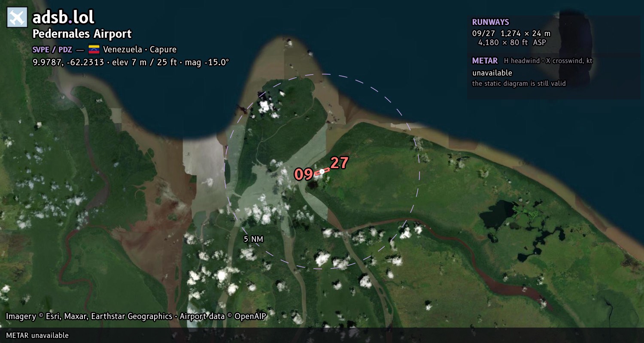This screenshot has width=644, height=343.
Task: Click the Venezuela flag icon
Action: [94, 49]
